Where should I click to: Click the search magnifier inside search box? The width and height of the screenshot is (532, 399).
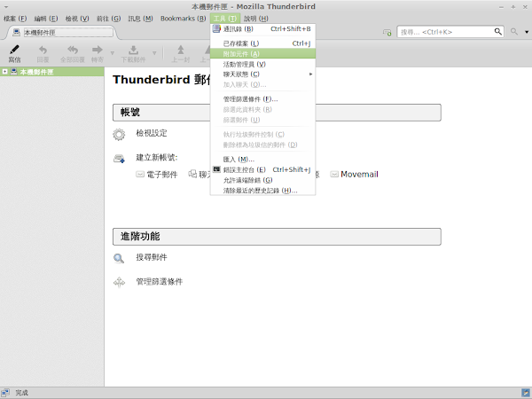497,32
